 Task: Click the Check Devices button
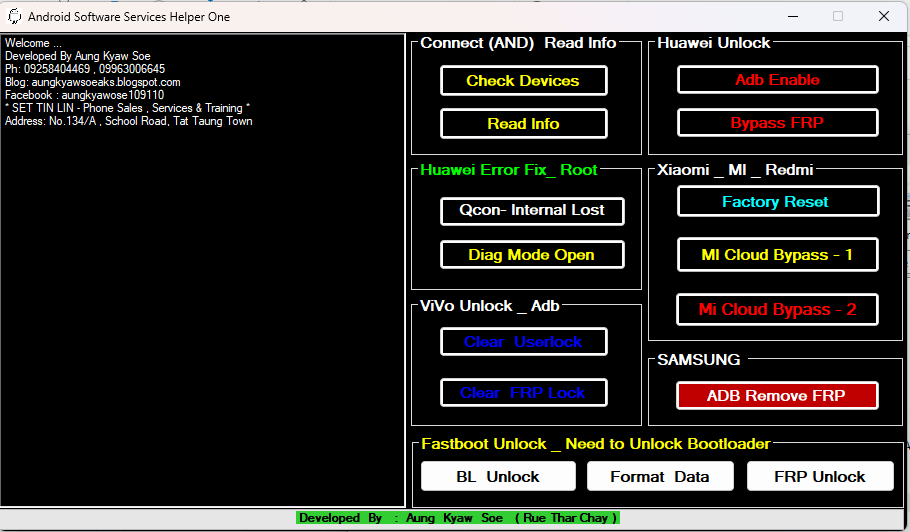click(523, 81)
